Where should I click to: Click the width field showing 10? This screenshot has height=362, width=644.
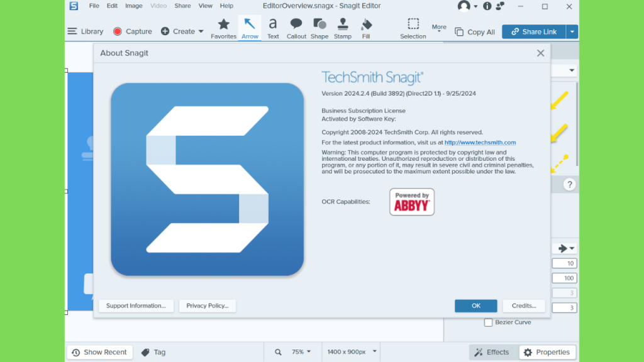[x=564, y=263]
